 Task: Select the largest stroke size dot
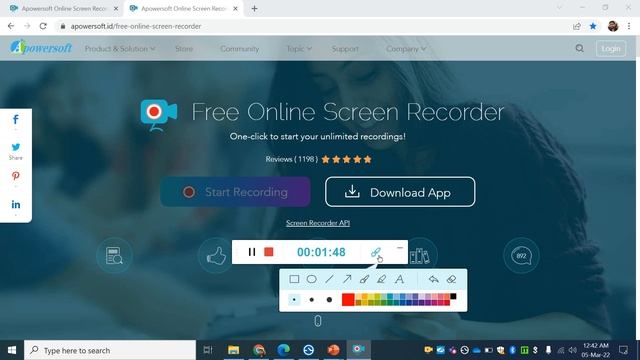tap(329, 300)
